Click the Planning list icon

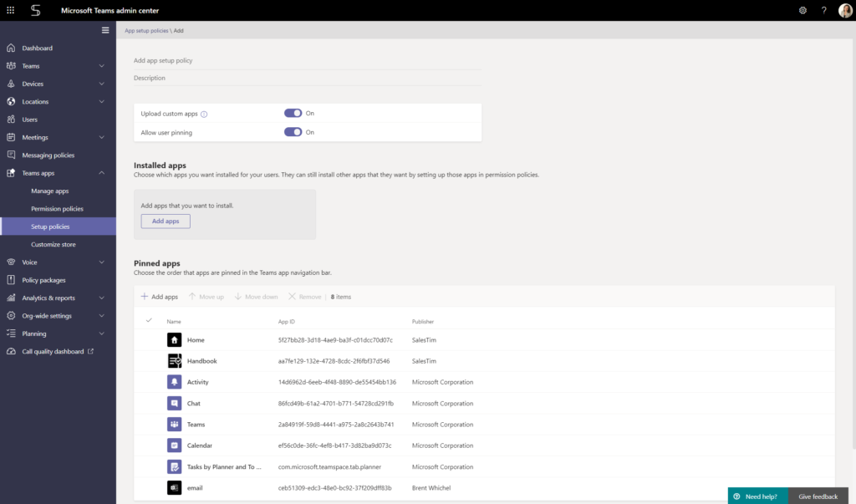(11, 333)
